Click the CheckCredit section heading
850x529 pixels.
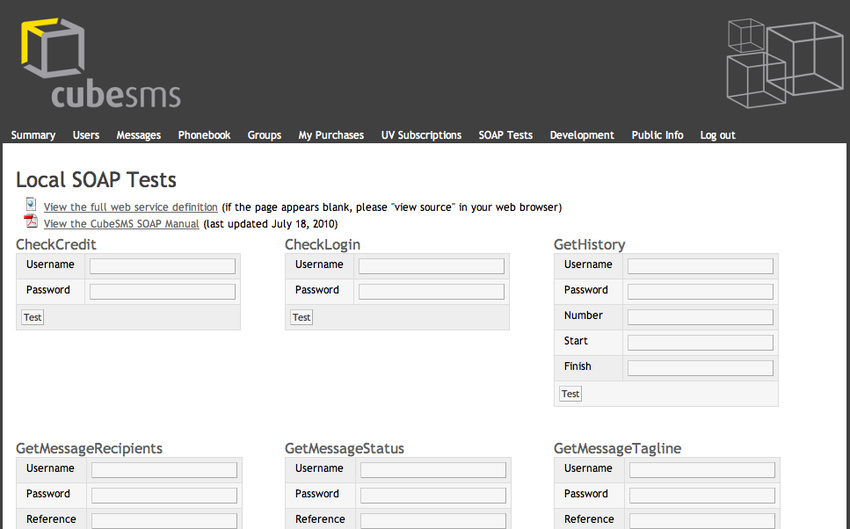(56, 244)
